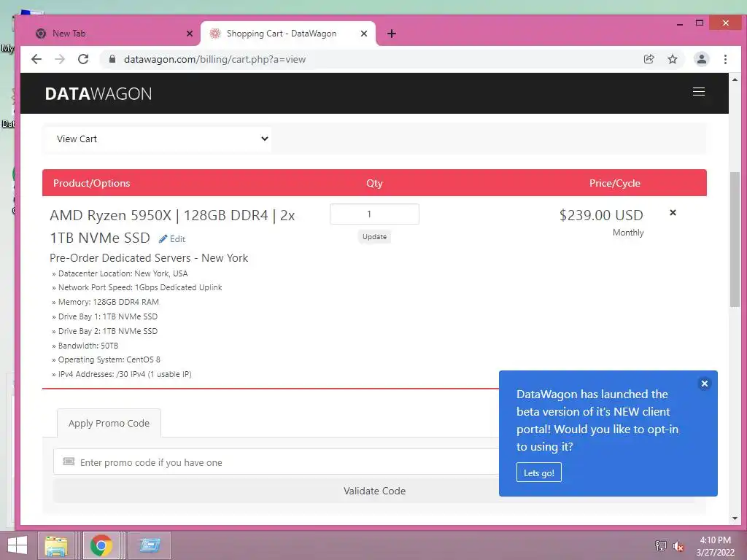Click the IPv4 Addresses: /30 IPv4 line
This screenshot has height=560, width=747.
[x=122, y=374]
